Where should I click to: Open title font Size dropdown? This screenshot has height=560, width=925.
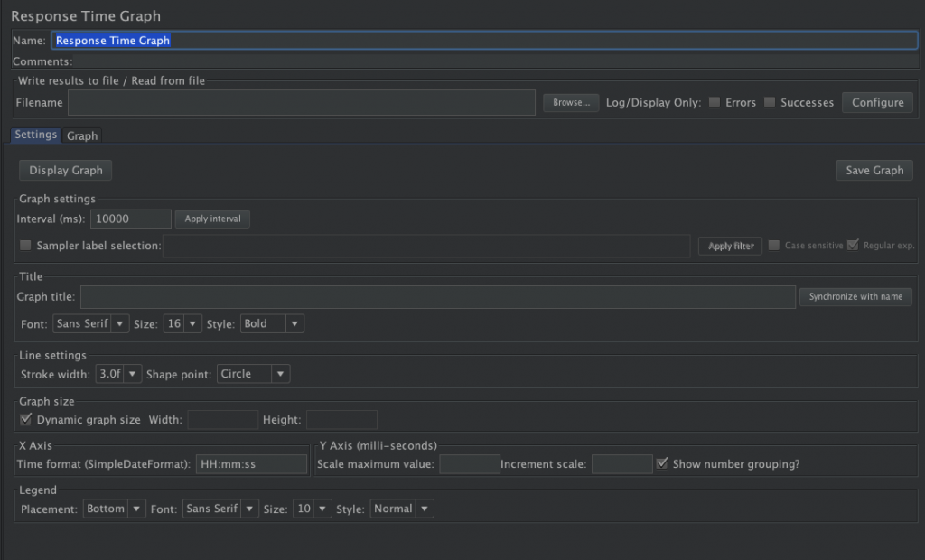point(182,323)
